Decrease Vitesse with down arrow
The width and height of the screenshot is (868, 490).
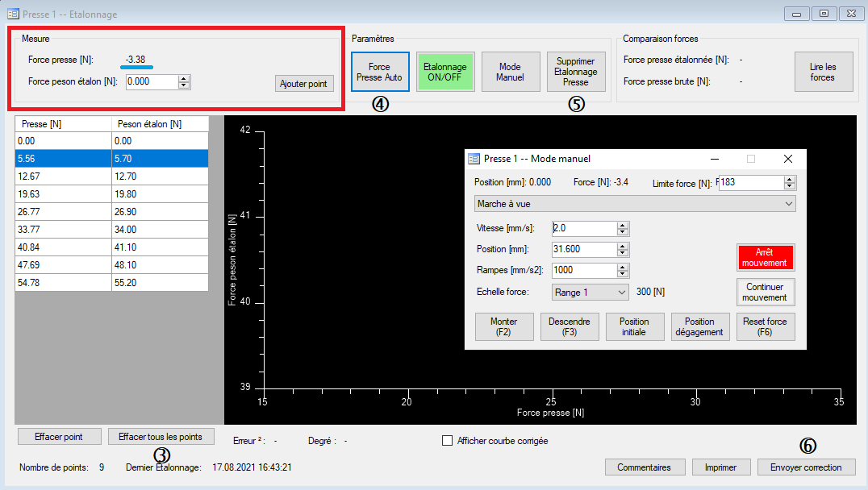pos(623,232)
